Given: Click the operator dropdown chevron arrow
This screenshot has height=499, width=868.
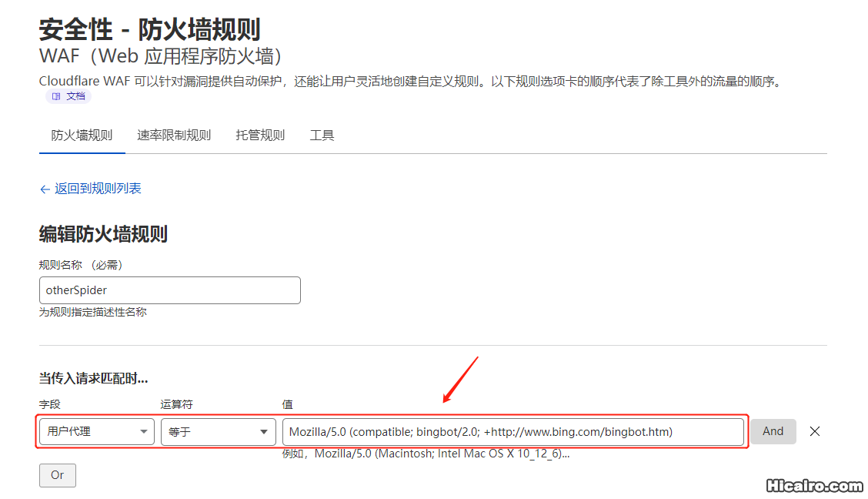Looking at the screenshot, I should coord(265,432).
